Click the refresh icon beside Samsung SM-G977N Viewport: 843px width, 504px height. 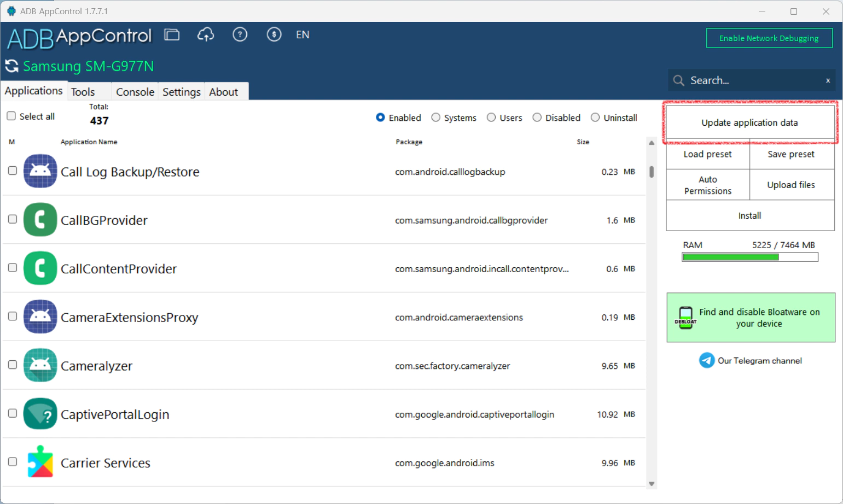pos(11,66)
